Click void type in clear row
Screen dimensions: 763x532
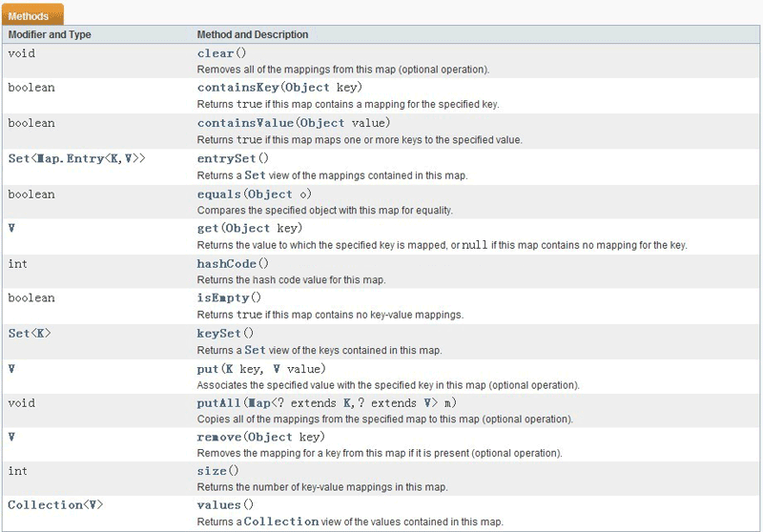tap(21, 53)
